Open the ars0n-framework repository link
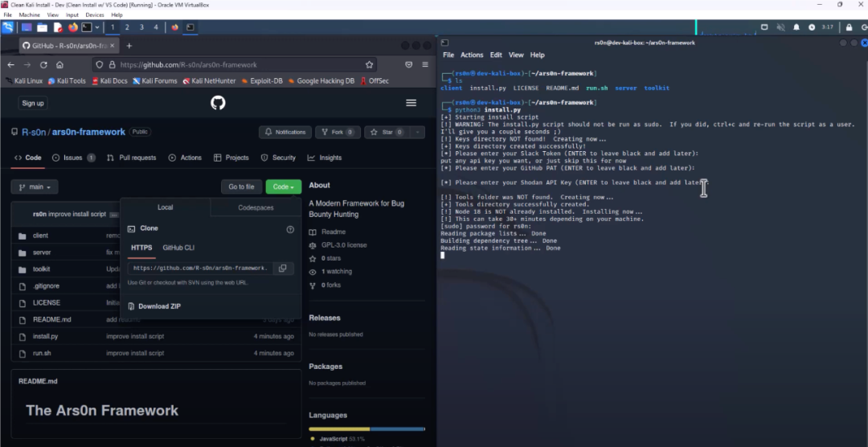Viewport: 868px width, 447px height. 88,132
